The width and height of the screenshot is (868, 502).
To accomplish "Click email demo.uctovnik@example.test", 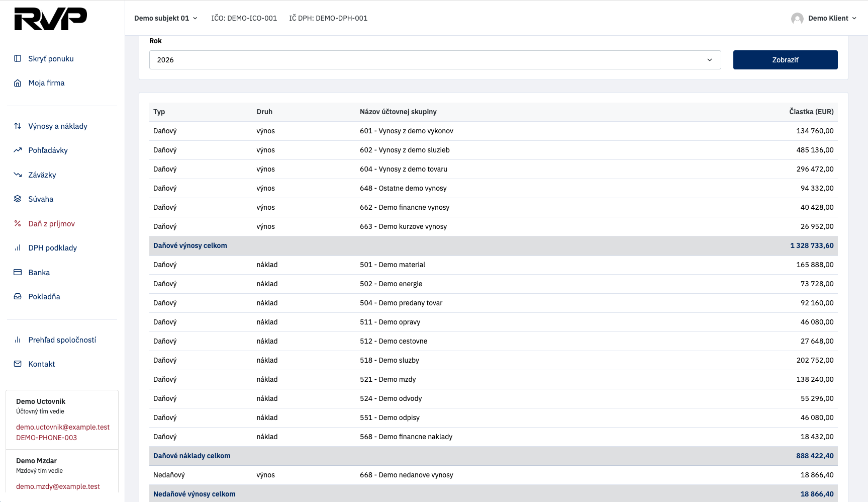I will point(63,427).
